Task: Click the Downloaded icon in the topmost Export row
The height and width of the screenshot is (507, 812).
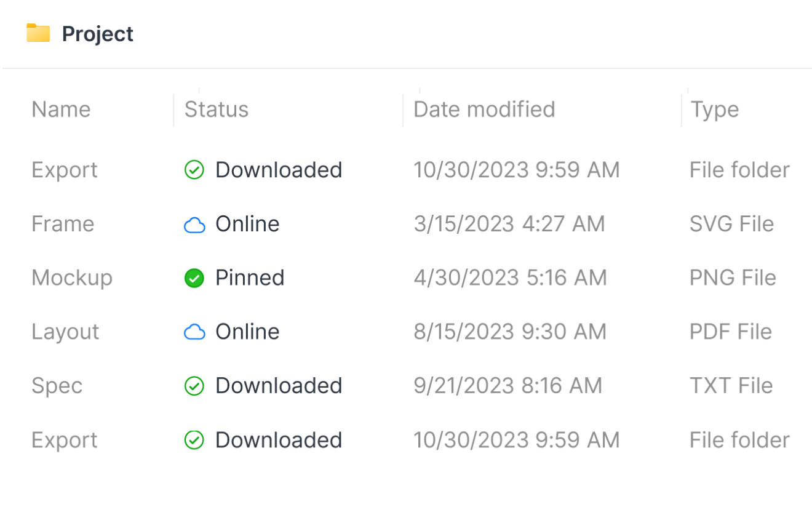Action: point(194,170)
